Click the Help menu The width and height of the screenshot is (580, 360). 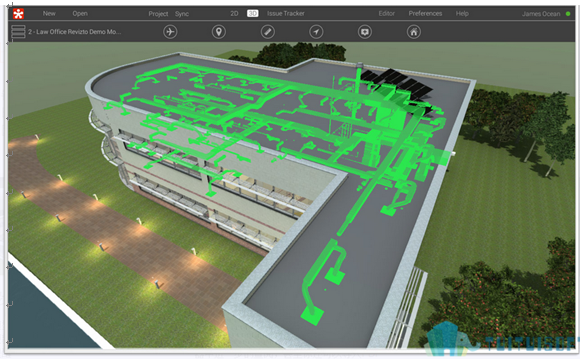(462, 13)
